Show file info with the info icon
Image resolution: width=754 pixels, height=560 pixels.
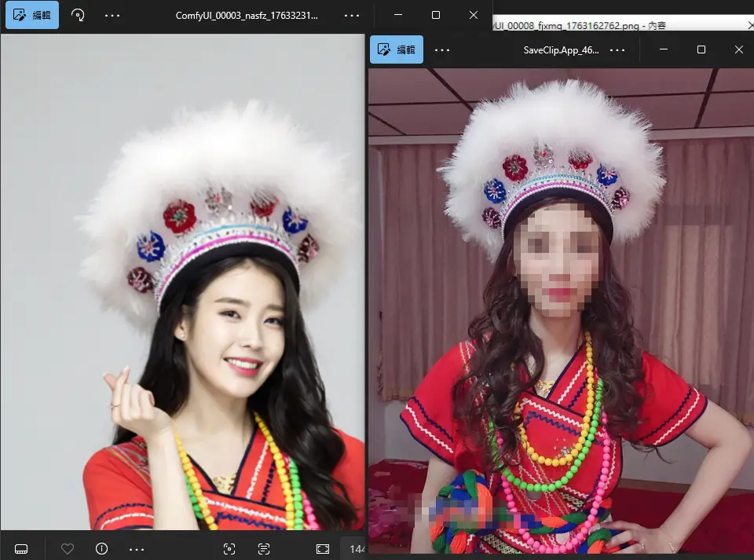(x=101, y=548)
